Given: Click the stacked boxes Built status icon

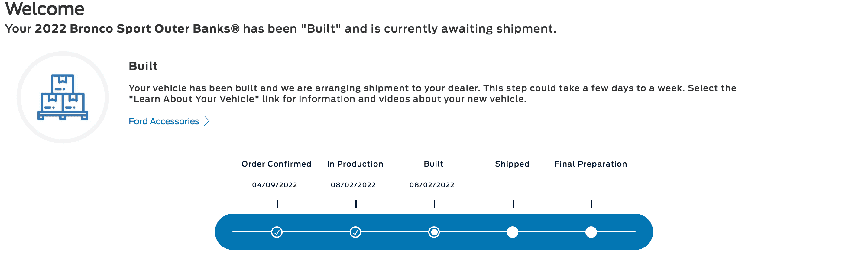Looking at the screenshot, I should [63, 97].
